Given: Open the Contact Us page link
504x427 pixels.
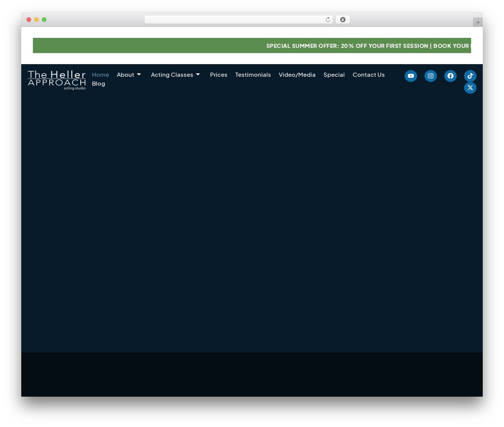Looking at the screenshot, I should click(x=369, y=74).
